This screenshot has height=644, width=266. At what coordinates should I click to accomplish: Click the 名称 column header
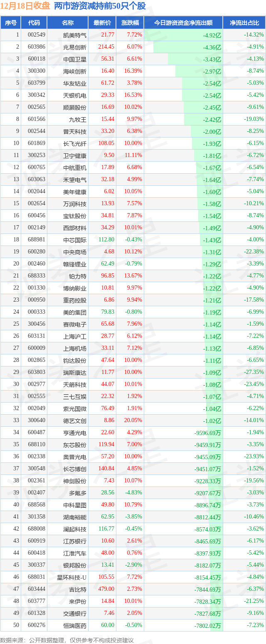68,23
